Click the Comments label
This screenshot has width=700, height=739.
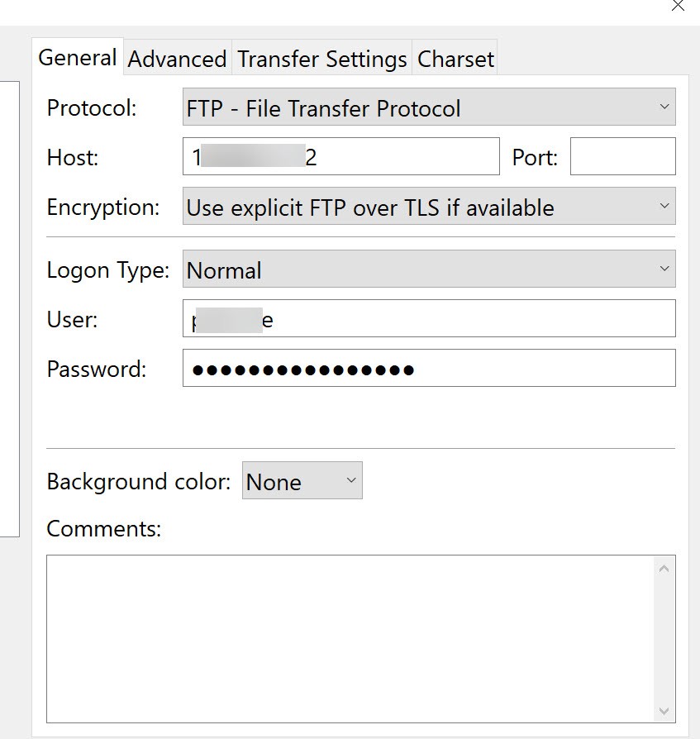[103, 528]
